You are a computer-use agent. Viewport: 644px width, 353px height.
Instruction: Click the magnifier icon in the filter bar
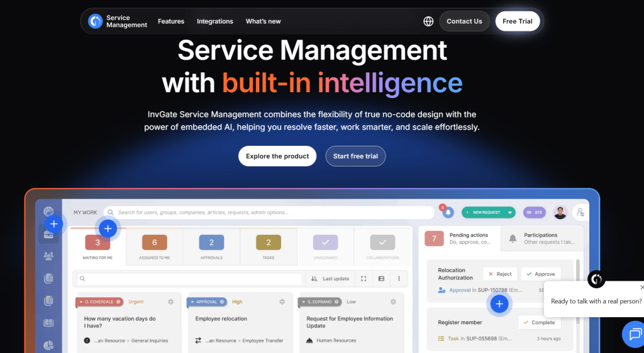click(82, 279)
